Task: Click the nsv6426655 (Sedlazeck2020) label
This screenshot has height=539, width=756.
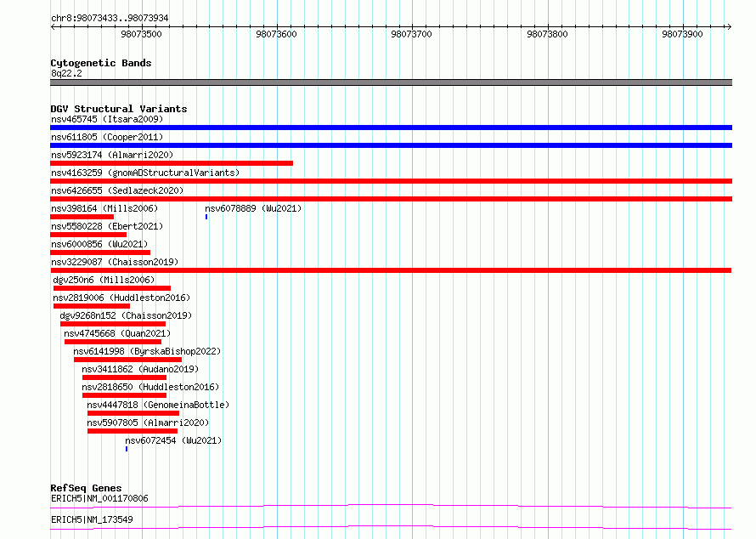Action: pyautogui.click(x=117, y=190)
